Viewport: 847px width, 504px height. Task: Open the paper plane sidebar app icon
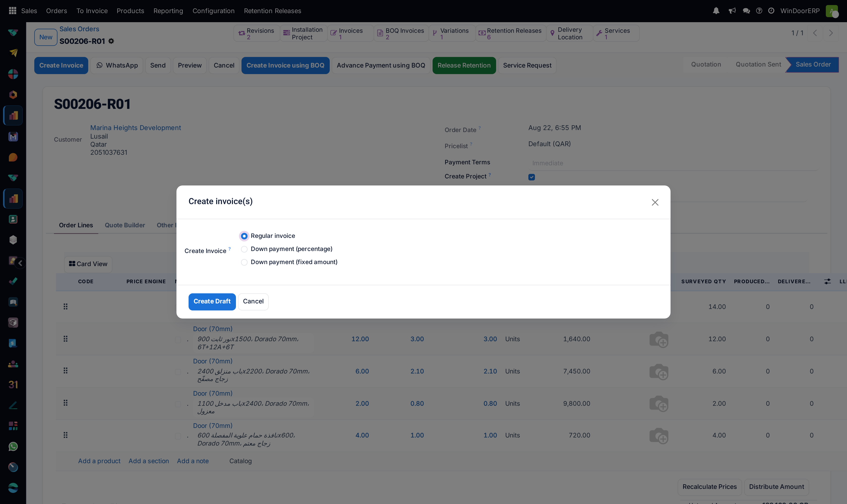click(13, 53)
